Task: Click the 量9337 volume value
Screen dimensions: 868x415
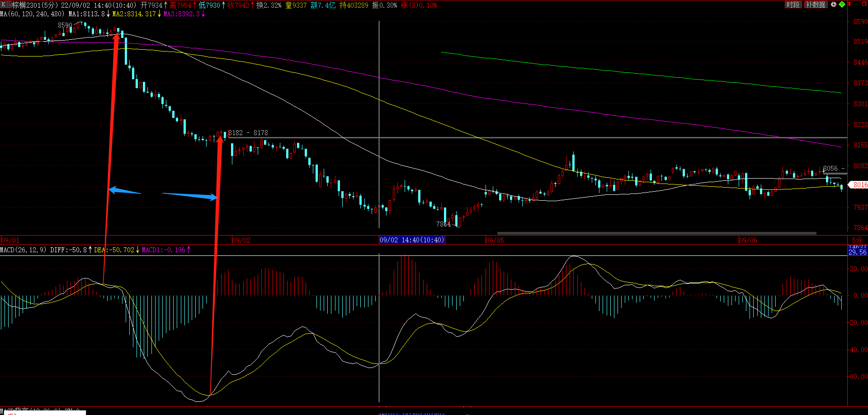Action: [296, 5]
